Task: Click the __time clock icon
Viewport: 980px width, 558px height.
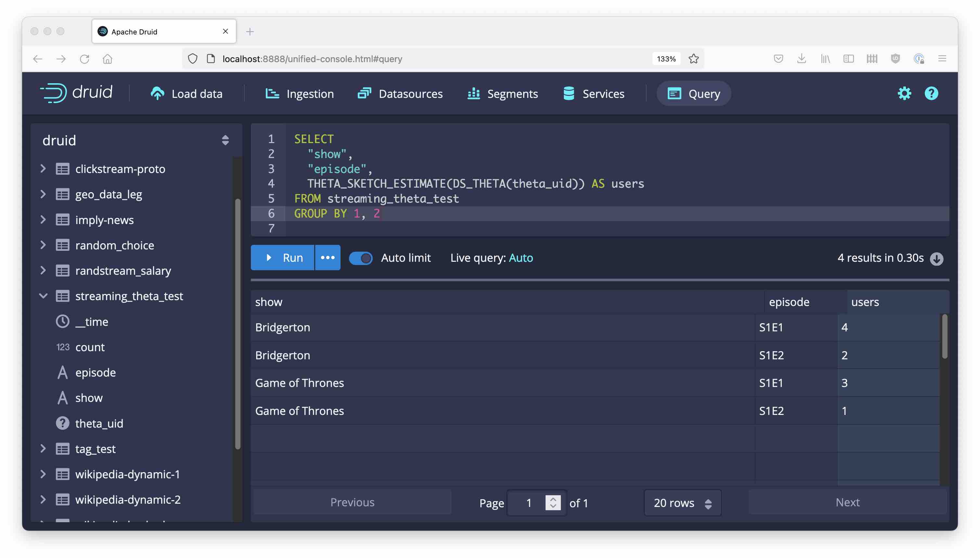Action: coord(62,321)
